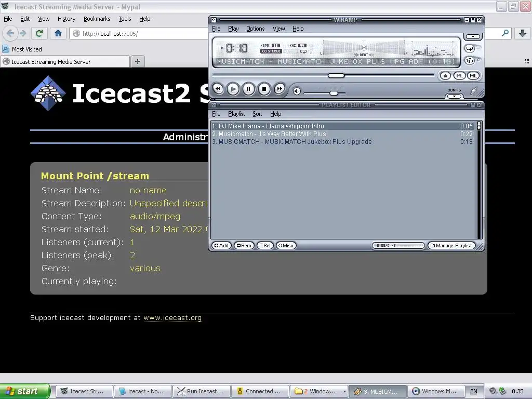The height and width of the screenshot is (399, 532).
Task: Go forward in Mypal browser
Action: click(23, 33)
